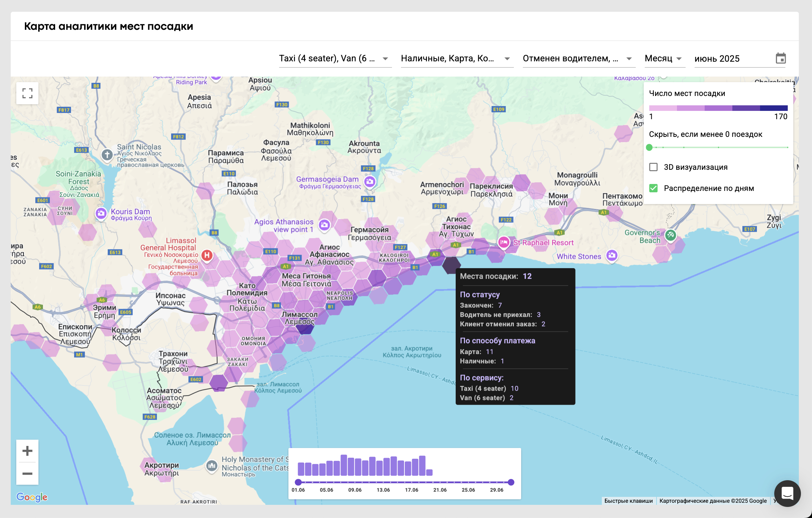
Task: Zoom in with the plus button
Action: 27,451
